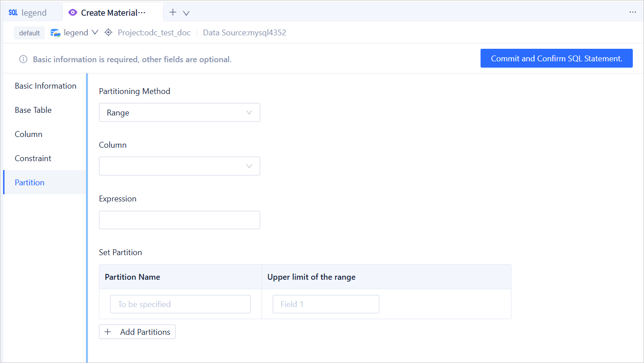Expand the Column selection dropdown
644x363 pixels.
[x=179, y=166]
